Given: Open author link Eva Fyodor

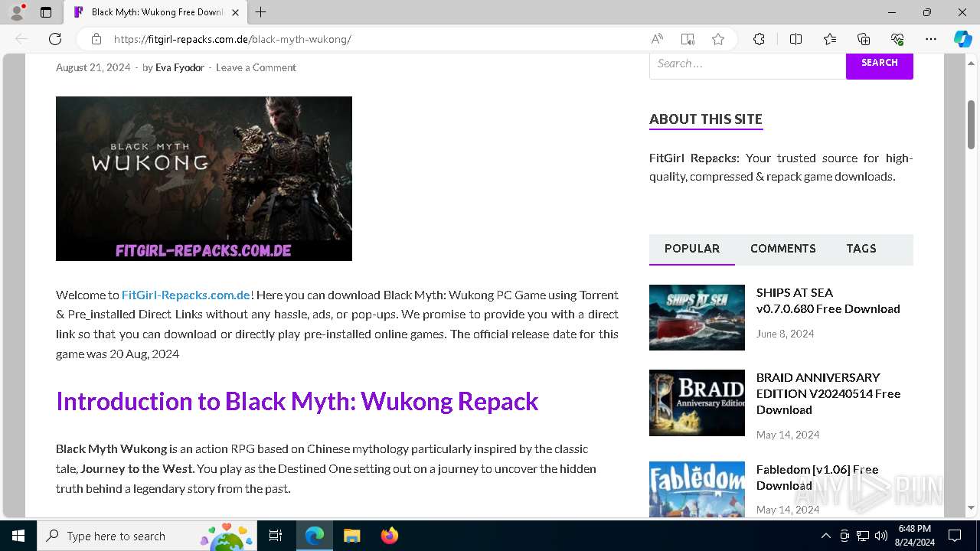Looking at the screenshot, I should pos(180,67).
